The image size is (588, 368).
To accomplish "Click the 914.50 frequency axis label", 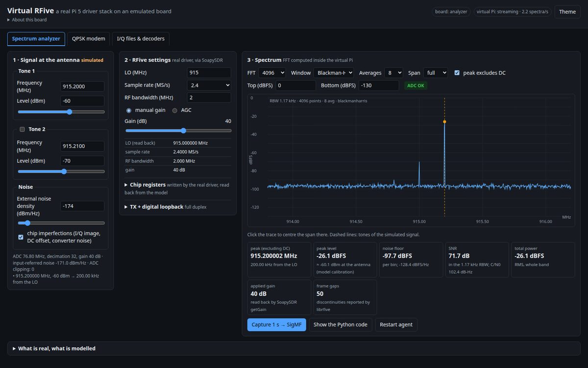I will click(356, 221).
